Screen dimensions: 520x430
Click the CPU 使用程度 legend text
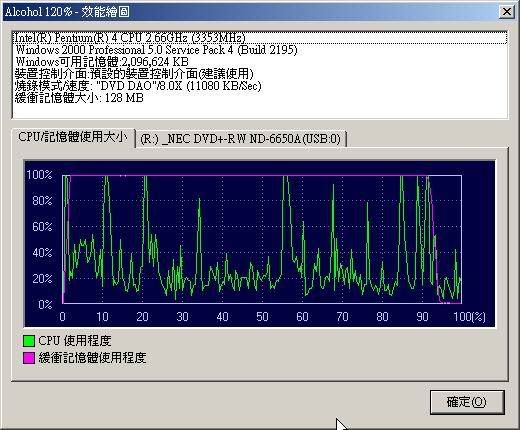coord(75,341)
